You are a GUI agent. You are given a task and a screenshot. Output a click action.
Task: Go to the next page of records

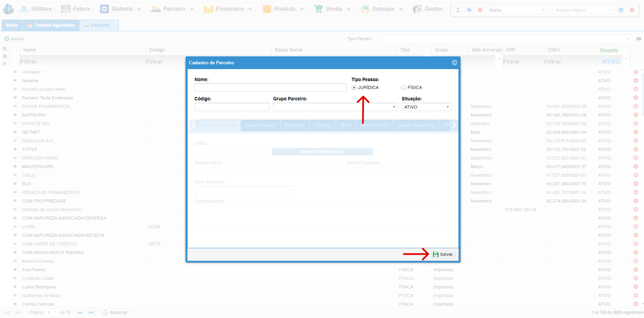[x=80, y=312]
